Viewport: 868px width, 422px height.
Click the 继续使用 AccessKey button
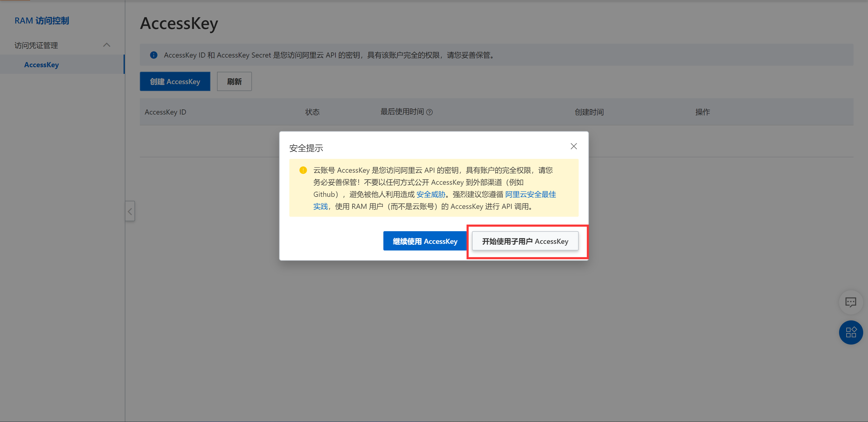click(x=425, y=241)
